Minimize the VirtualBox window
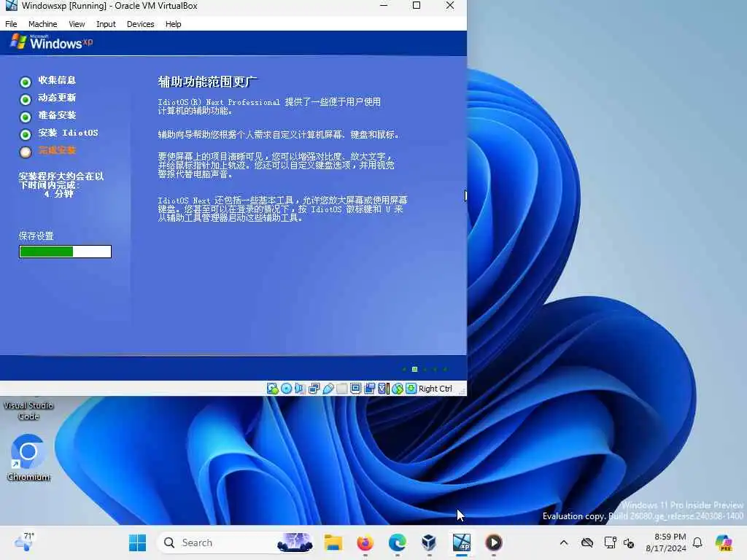747x560 pixels. click(x=384, y=6)
